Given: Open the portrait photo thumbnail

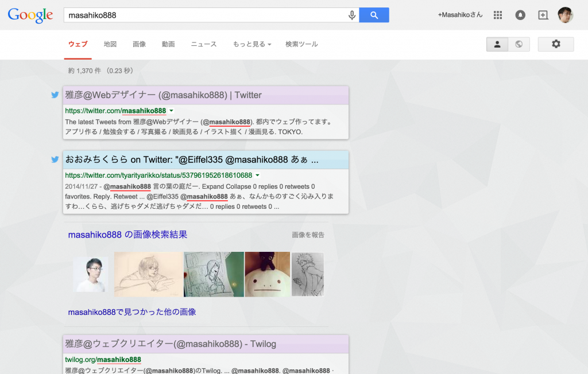Looking at the screenshot, I should (x=90, y=274).
